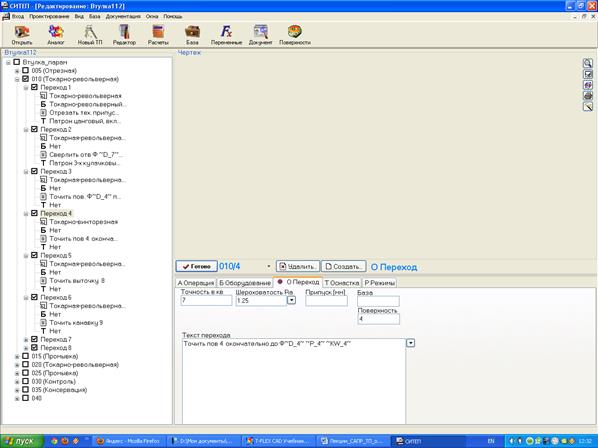The height and width of the screenshot is (448, 598).
Task: Click the Поверхность input field
Action: point(379,319)
